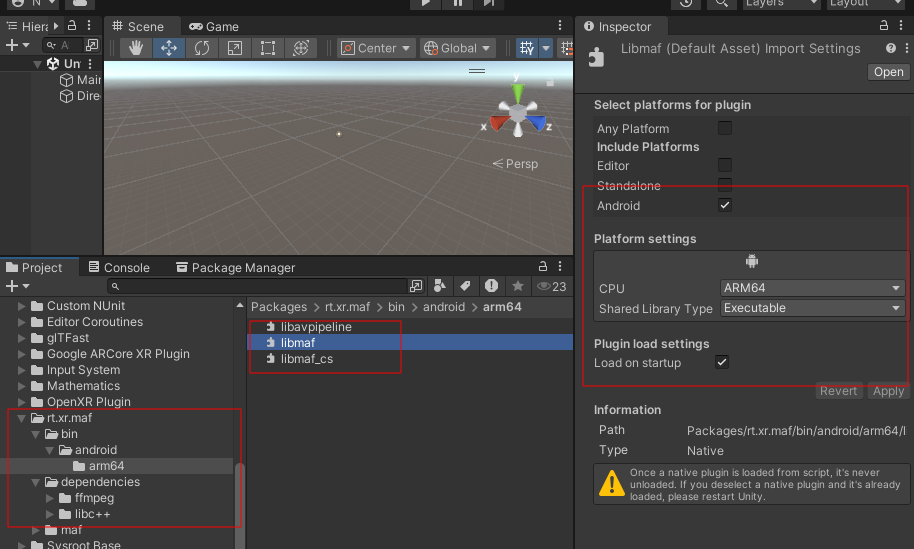Open the Shared Library Type dropdown
Viewport: 914px width, 549px height.
(x=812, y=308)
